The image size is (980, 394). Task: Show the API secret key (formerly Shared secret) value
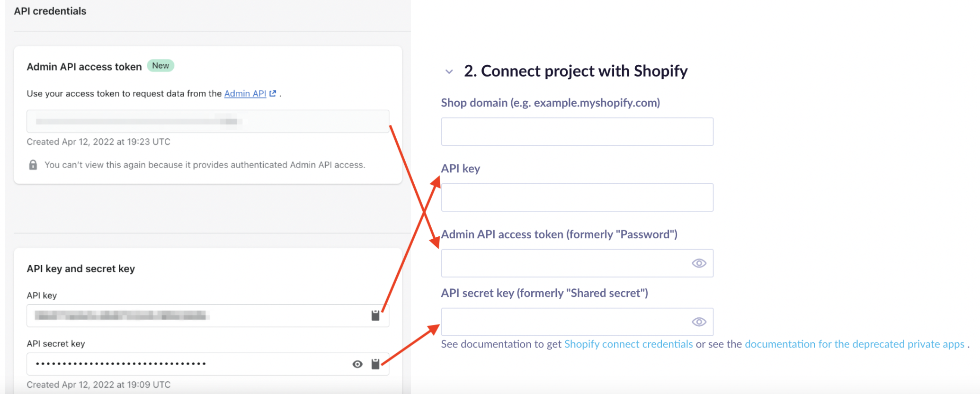(699, 322)
